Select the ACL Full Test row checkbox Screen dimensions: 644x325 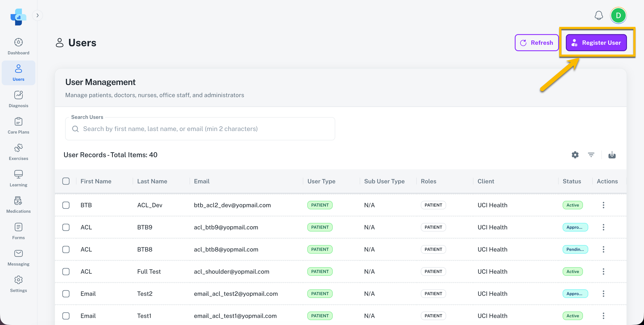click(66, 272)
